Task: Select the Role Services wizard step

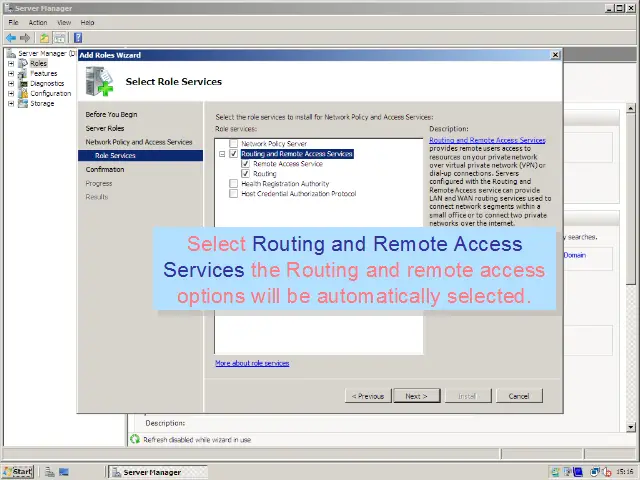Action: coord(140,156)
